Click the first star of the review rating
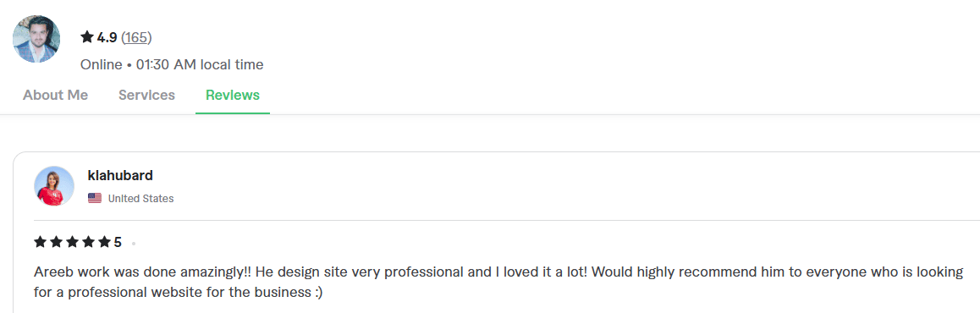This screenshot has width=980, height=313. 41,242
